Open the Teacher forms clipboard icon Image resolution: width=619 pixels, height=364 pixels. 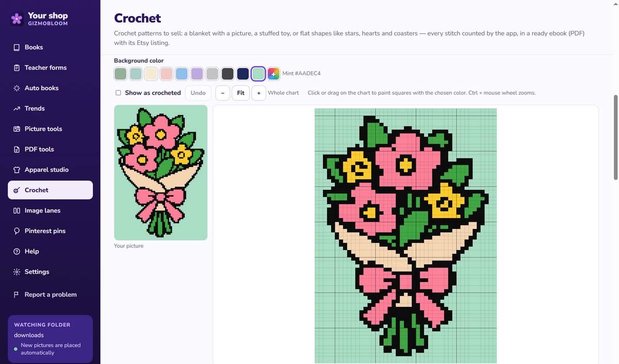tap(17, 68)
